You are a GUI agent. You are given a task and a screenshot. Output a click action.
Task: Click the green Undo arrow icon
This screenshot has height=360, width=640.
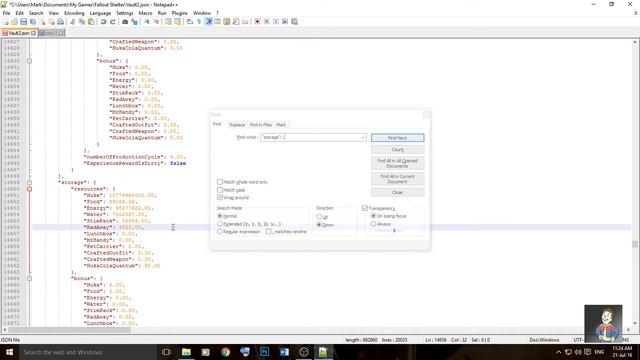[103, 22]
